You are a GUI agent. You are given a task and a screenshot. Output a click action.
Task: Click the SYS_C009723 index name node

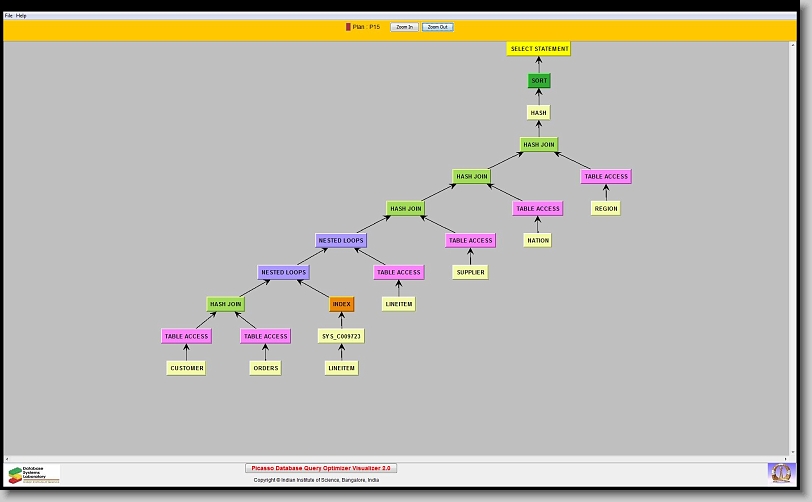(342, 336)
